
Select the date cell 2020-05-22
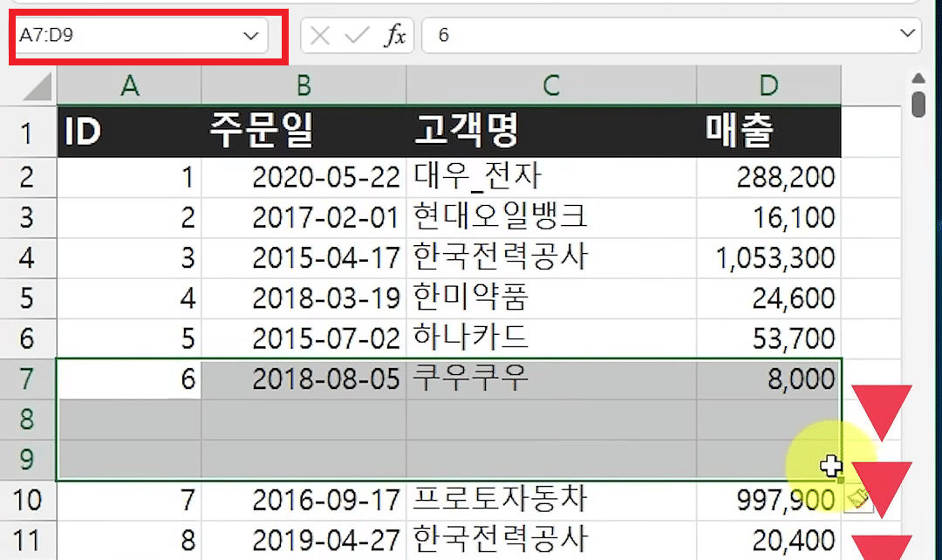(x=304, y=178)
